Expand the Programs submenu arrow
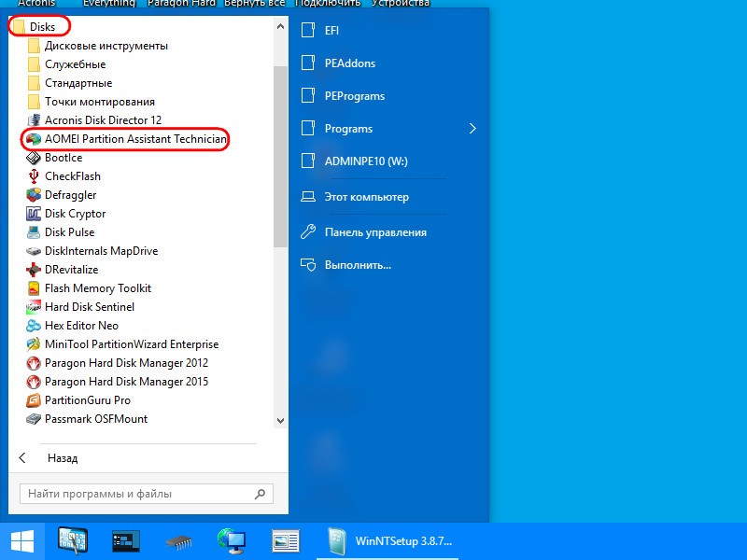The width and height of the screenshot is (747, 560). point(472,129)
